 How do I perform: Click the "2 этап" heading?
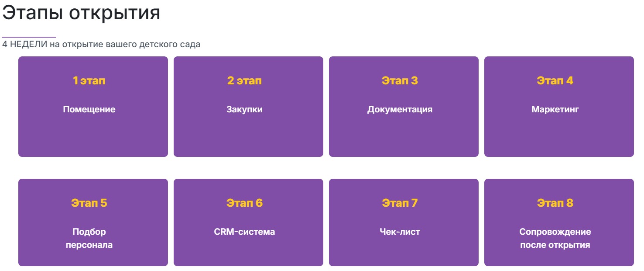tap(244, 81)
